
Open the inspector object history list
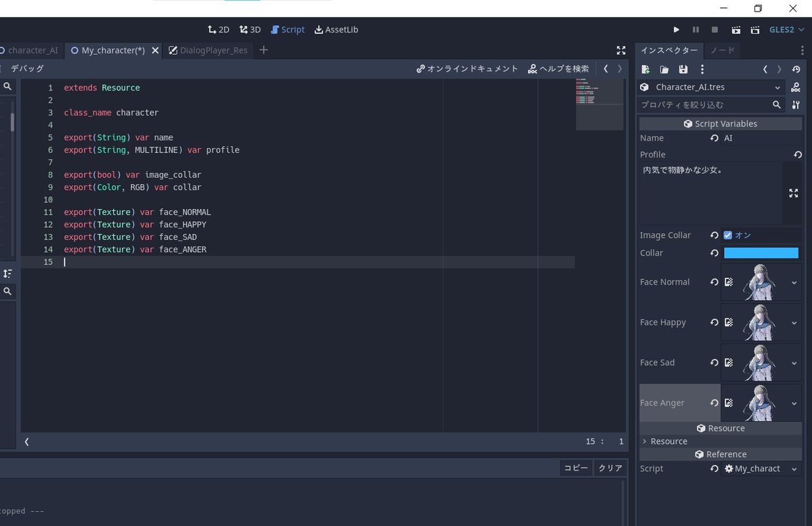(x=796, y=69)
